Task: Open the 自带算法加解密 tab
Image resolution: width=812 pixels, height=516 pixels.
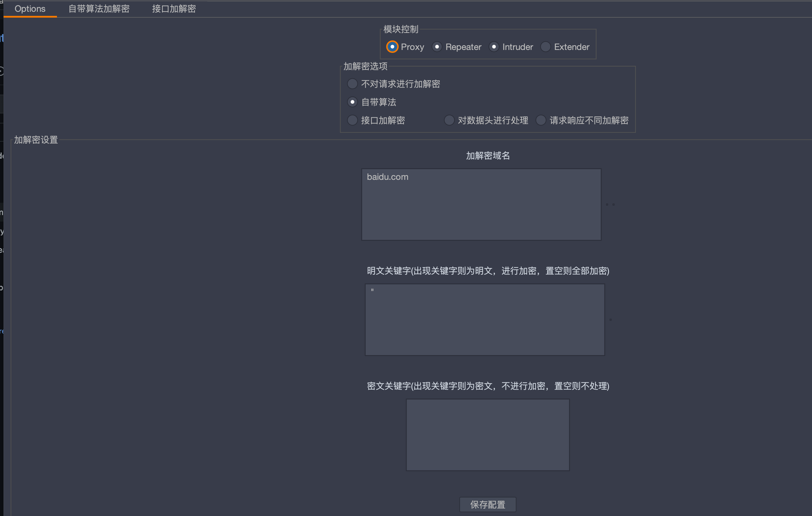Action: coord(99,9)
